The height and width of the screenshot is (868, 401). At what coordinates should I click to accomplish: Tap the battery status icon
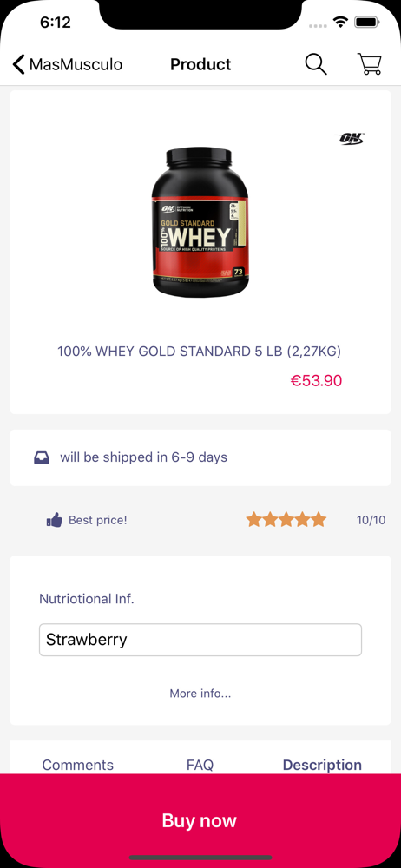coord(366,23)
